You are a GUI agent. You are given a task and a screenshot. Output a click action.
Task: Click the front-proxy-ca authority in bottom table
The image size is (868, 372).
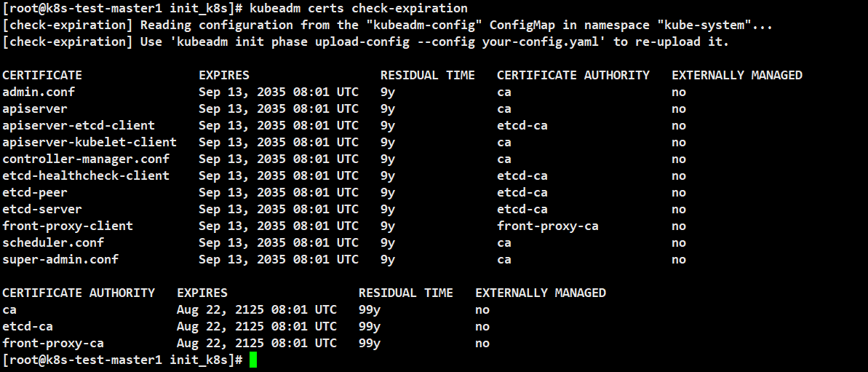(53, 343)
